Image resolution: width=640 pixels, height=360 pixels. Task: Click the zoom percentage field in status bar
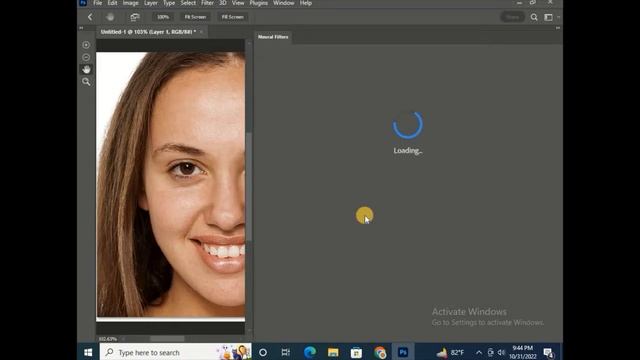pyautogui.click(x=108, y=339)
